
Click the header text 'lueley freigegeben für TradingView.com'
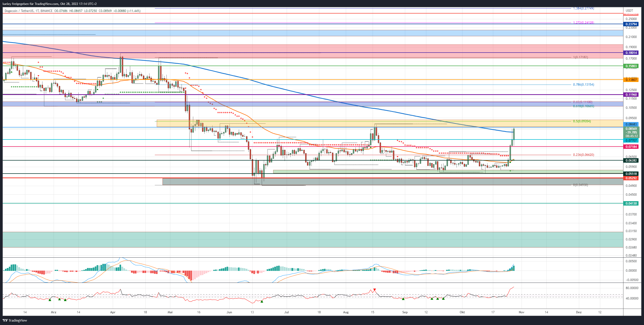[31, 4]
